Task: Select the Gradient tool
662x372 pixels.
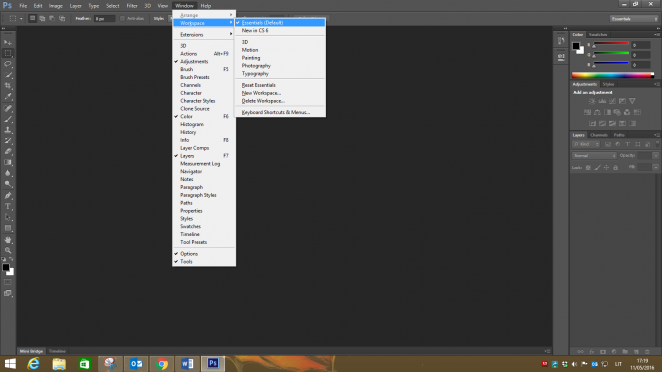Action: [x=8, y=163]
